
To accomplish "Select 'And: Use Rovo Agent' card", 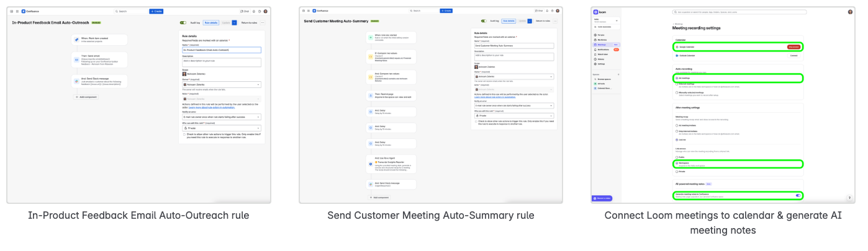I will coord(391,164).
